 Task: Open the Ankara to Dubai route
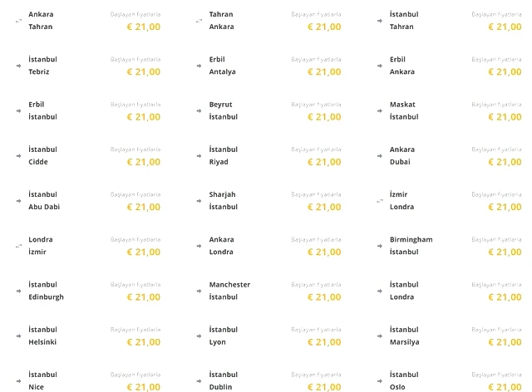449,155
